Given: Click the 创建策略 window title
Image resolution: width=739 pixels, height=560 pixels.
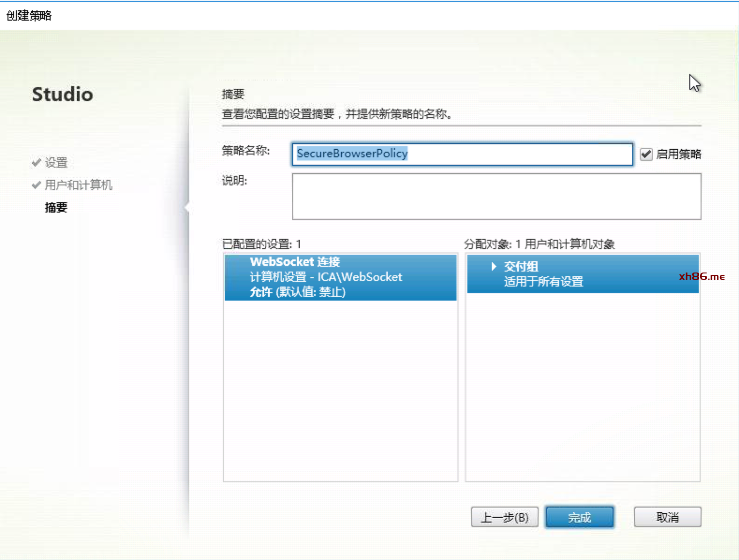Looking at the screenshot, I should (29, 15).
